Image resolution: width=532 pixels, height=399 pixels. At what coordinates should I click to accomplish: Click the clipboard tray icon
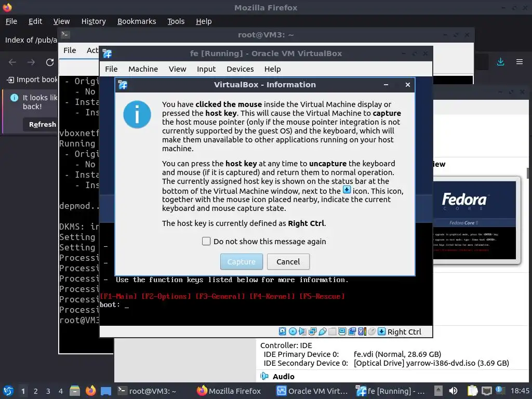click(x=472, y=391)
